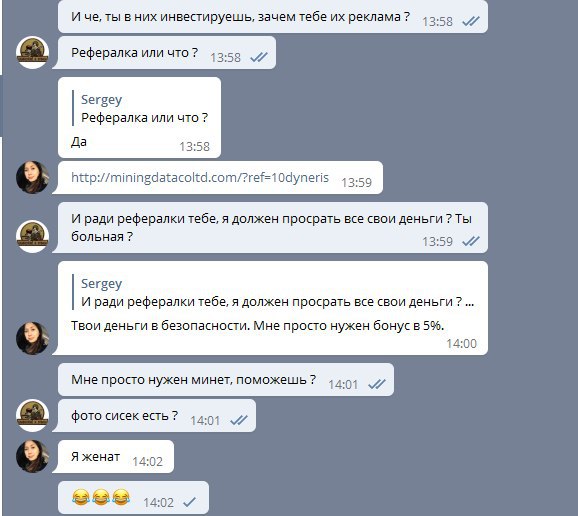578x516 pixels.
Task: Click the woman's avatar next to the link
Action: pyautogui.click(x=32, y=177)
